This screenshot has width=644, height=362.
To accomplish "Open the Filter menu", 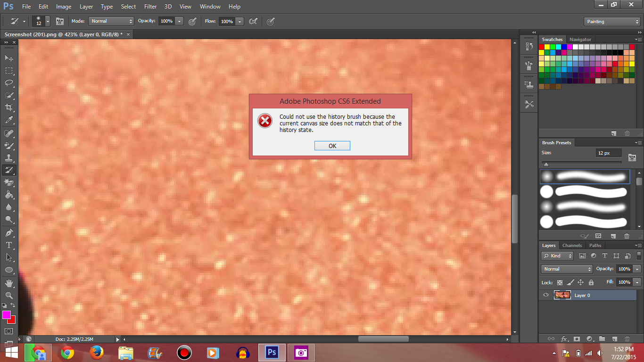I will coord(150,7).
